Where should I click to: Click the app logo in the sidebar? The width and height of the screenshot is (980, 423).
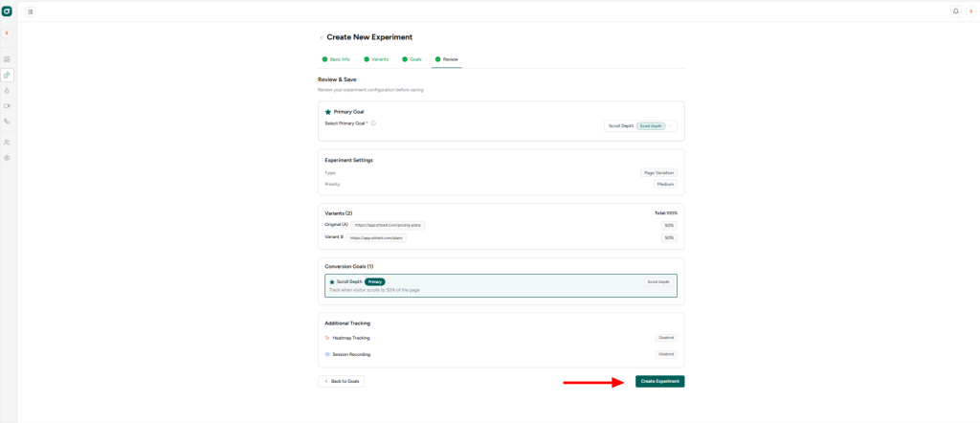[x=7, y=11]
